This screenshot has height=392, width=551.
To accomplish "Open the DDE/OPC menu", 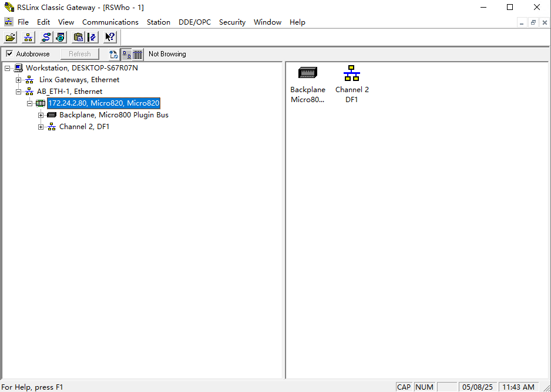I will pyautogui.click(x=194, y=22).
